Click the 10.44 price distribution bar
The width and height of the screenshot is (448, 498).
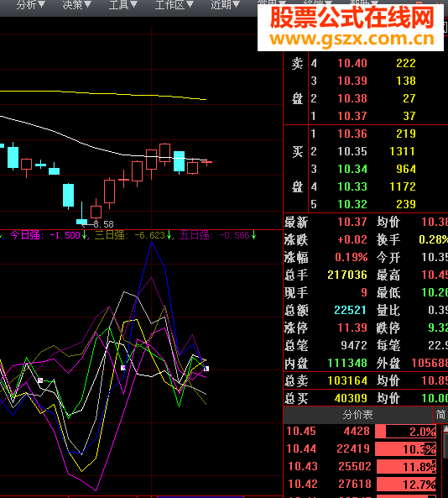[406, 448]
